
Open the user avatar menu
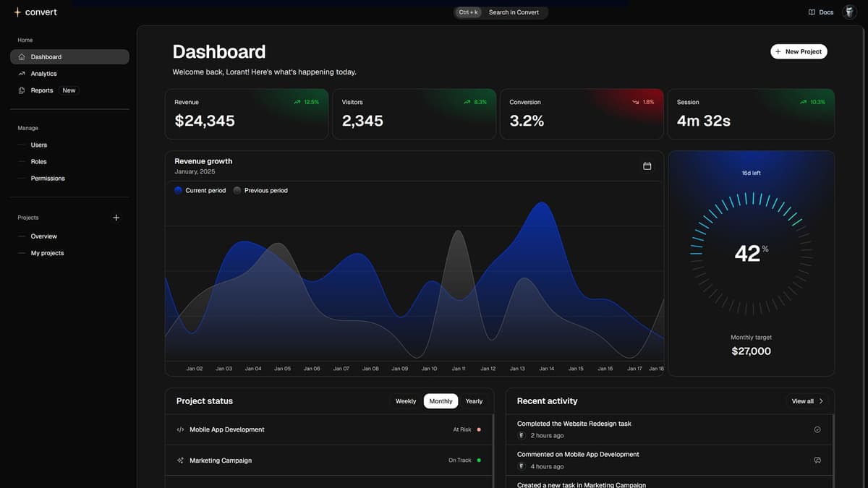coord(849,12)
